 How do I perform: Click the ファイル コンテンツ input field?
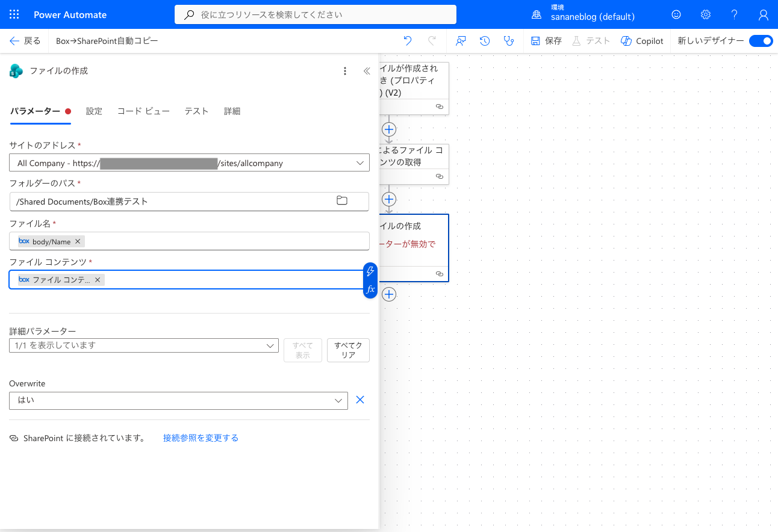[x=187, y=280]
